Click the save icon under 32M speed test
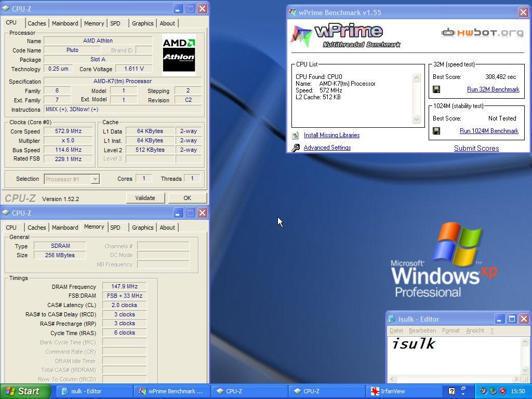The height and width of the screenshot is (399, 532). (x=436, y=89)
